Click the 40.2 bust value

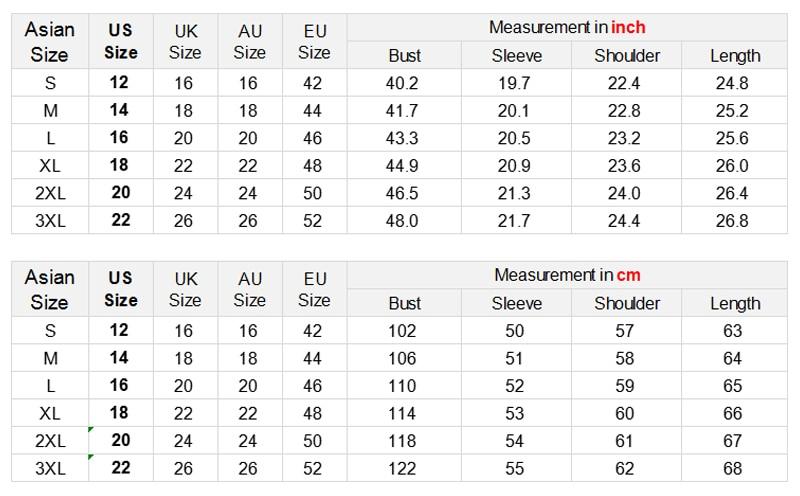(402, 83)
